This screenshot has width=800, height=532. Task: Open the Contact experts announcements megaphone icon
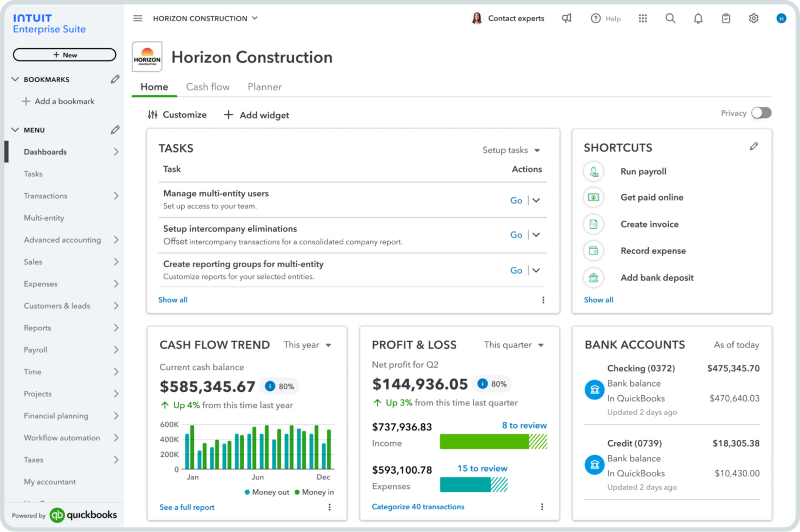566,18
